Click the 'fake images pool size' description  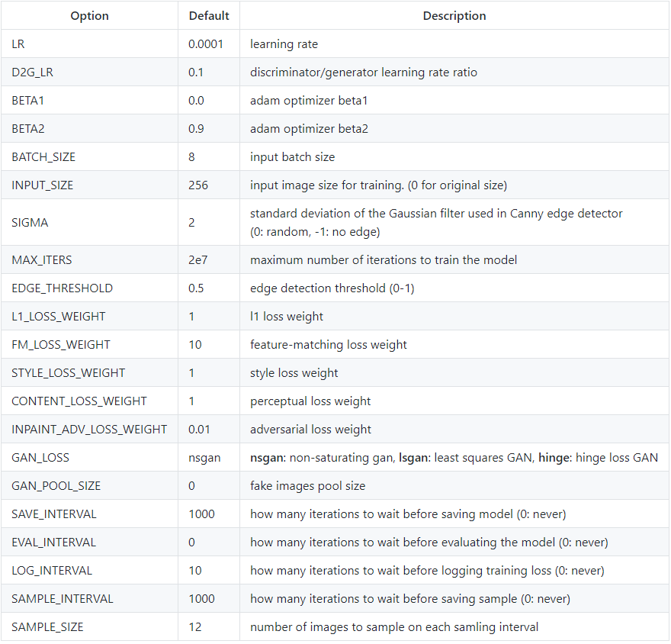point(308,486)
